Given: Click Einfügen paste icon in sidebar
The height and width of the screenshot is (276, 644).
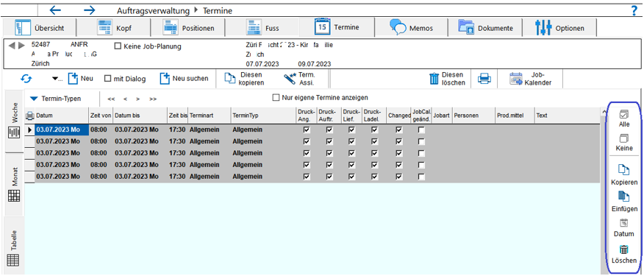Looking at the screenshot, I should (624, 197).
